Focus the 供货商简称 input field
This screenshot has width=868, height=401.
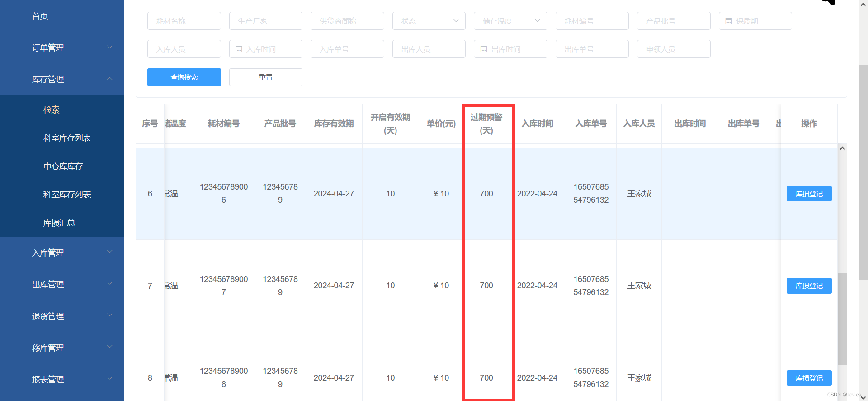(x=347, y=21)
